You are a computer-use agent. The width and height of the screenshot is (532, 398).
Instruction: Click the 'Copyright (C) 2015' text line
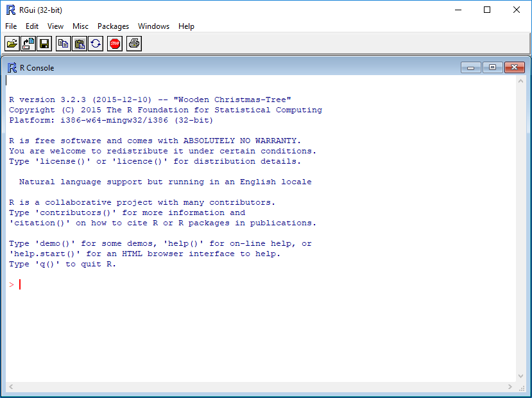[x=166, y=110]
